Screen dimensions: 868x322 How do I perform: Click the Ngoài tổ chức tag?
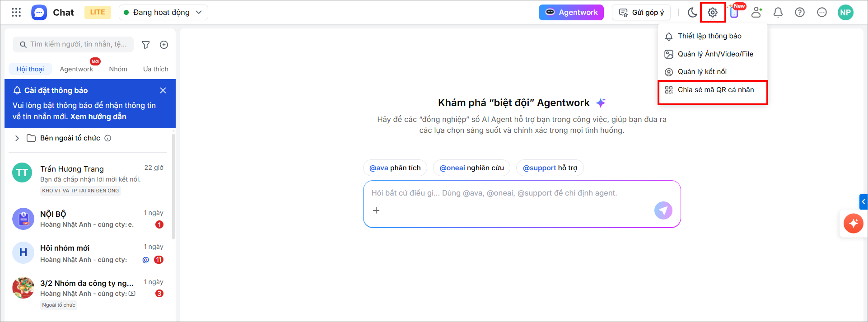point(59,305)
